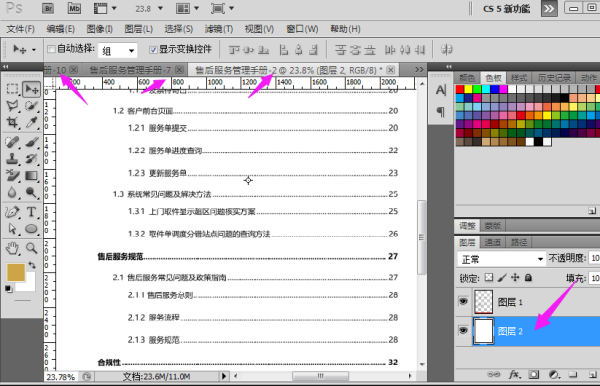This screenshot has width=600, height=386.
Task: Pick the yellow swatch in top row
Action: (x=468, y=89)
